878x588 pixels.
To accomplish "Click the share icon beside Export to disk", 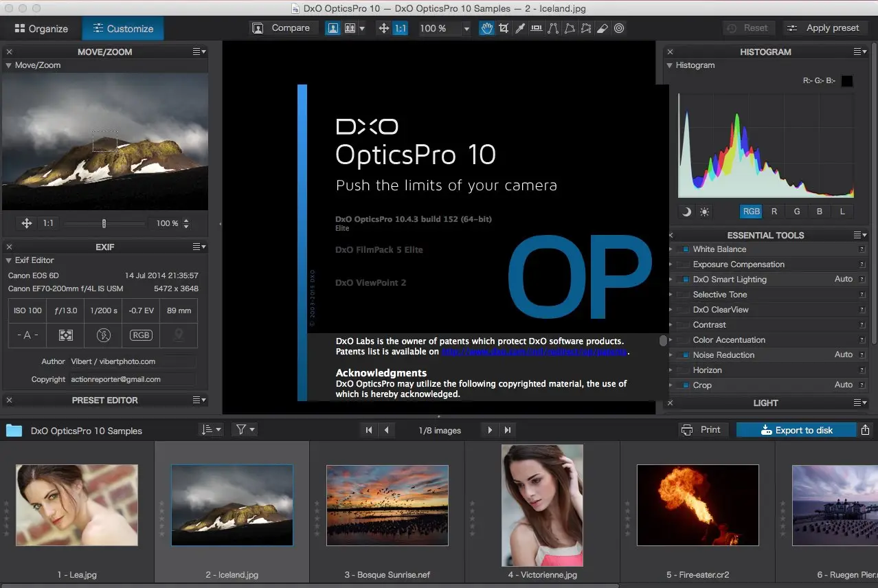I will tap(866, 430).
